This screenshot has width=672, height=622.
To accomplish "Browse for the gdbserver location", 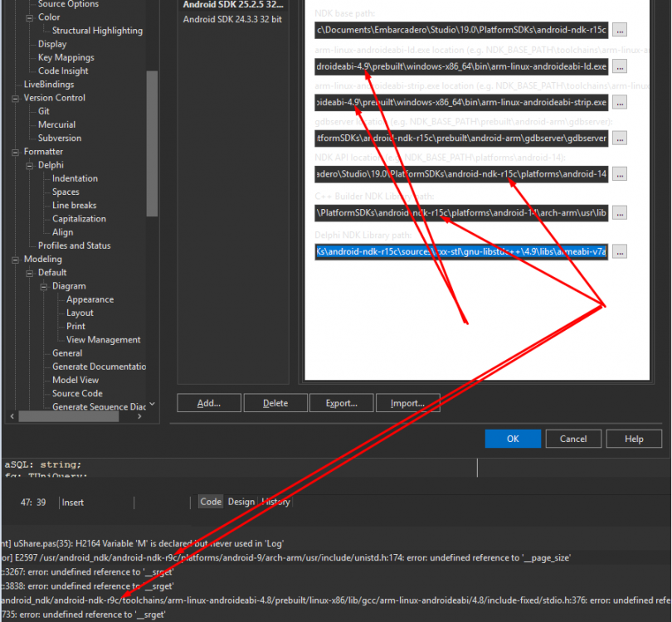I will coord(620,138).
